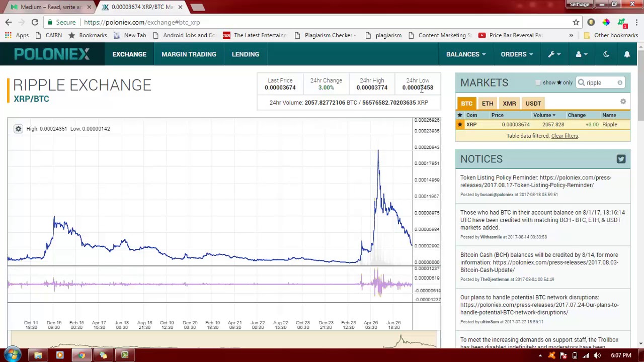This screenshot has width=644, height=362.
Task: Toggle night mode moon icon
Action: click(606, 54)
